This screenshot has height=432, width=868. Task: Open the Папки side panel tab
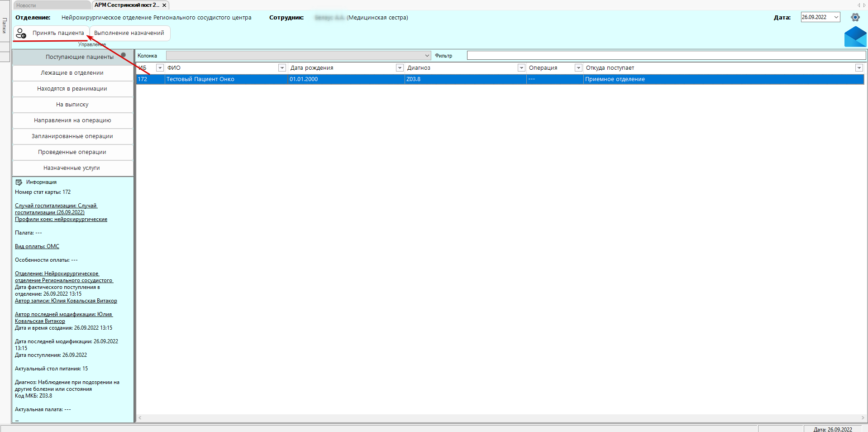point(5,26)
